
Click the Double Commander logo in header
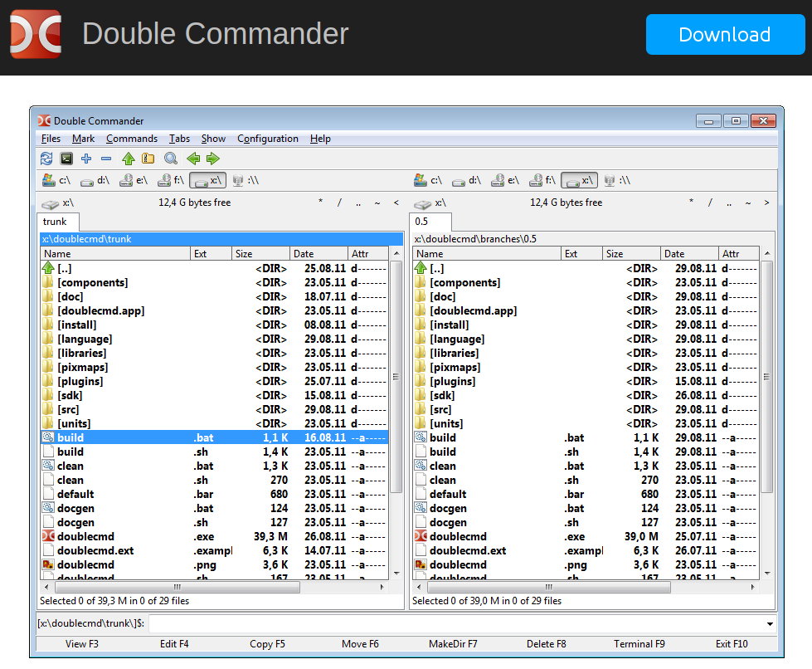[36, 34]
